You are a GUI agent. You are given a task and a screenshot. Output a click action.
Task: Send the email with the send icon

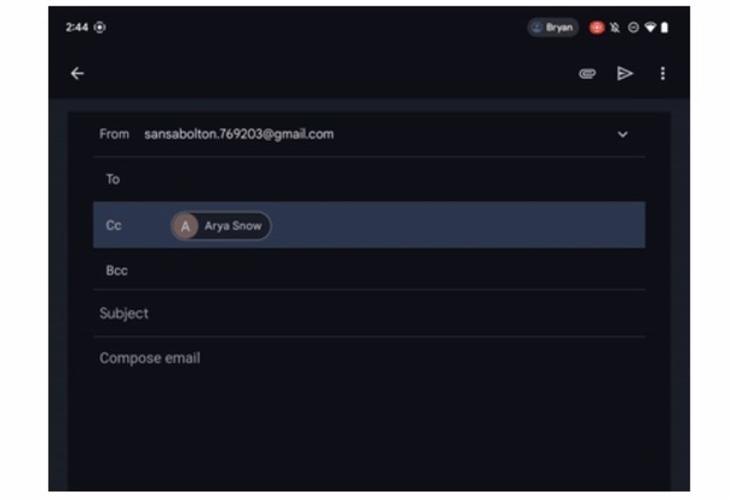(625, 73)
